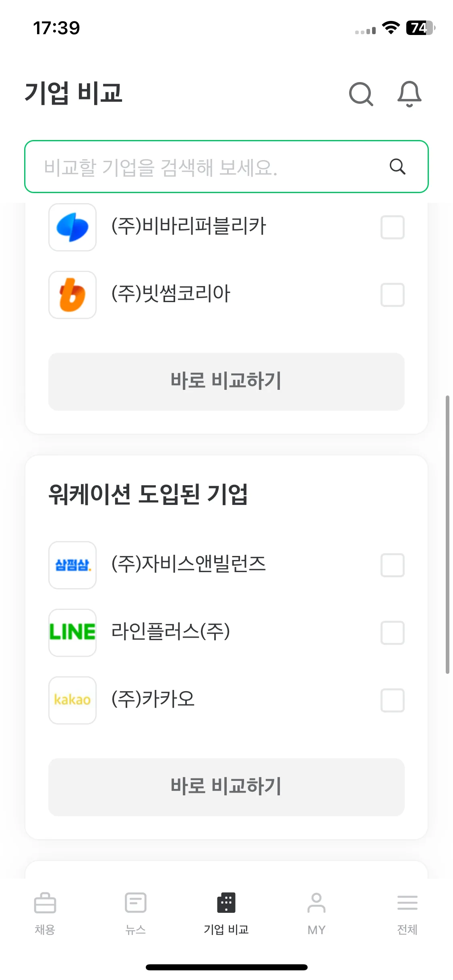
Task: Select the (주)자비스앤빌런즈 checkbox
Action: pos(393,565)
